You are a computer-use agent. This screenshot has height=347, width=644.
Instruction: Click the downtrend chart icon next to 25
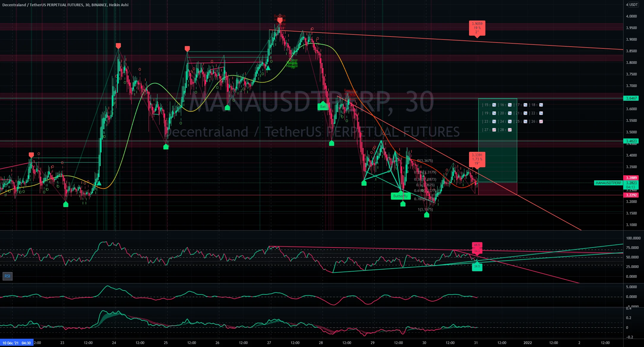(x=525, y=122)
